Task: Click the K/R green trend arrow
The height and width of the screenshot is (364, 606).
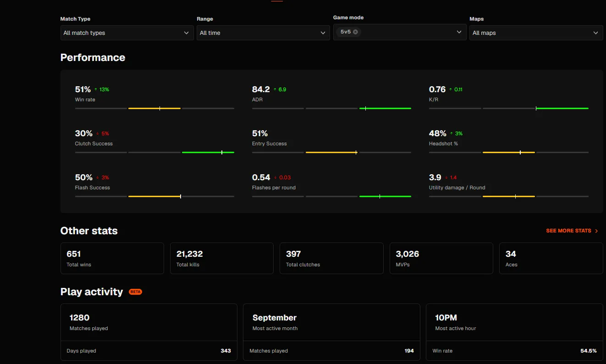Action: coord(451,89)
